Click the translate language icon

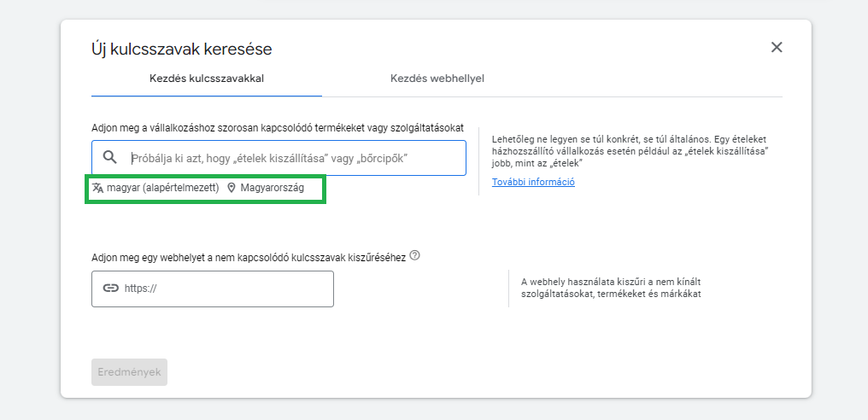click(x=98, y=188)
